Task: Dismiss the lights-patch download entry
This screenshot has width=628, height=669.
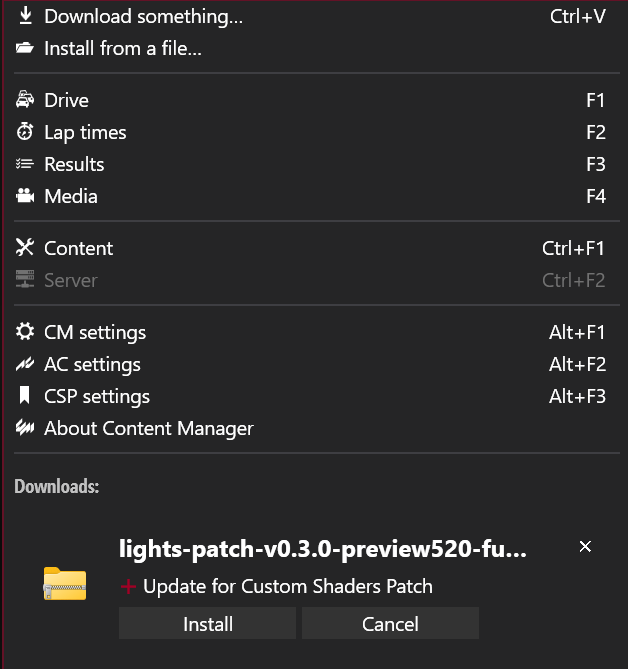Action: (x=585, y=547)
